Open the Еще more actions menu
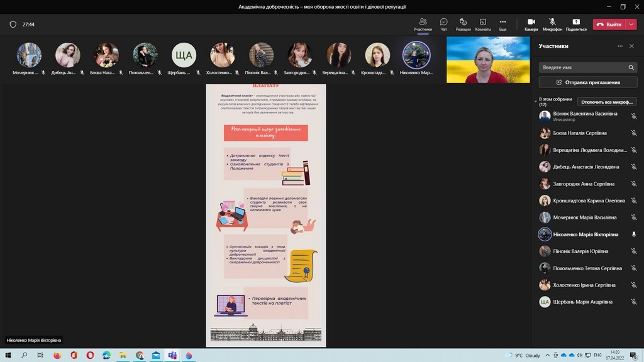 click(502, 24)
